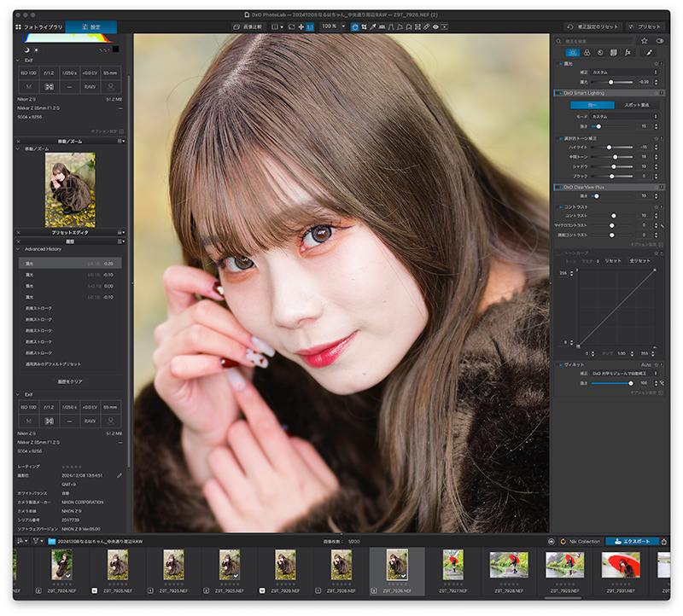Image resolution: width=683 pixels, height=616 pixels.
Task: Collapse the Advanced History section
Action: pyautogui.click(x=19, y=249)
